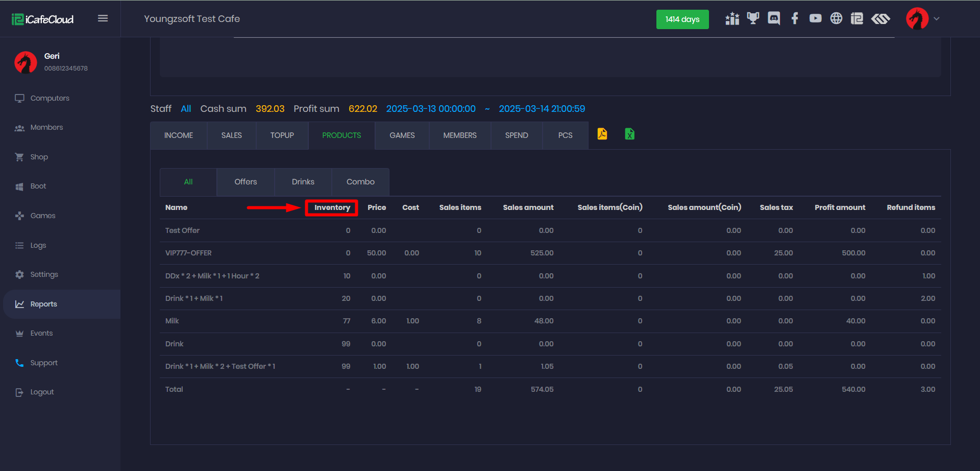Switch to the INCOME tab

coord(179,135)
